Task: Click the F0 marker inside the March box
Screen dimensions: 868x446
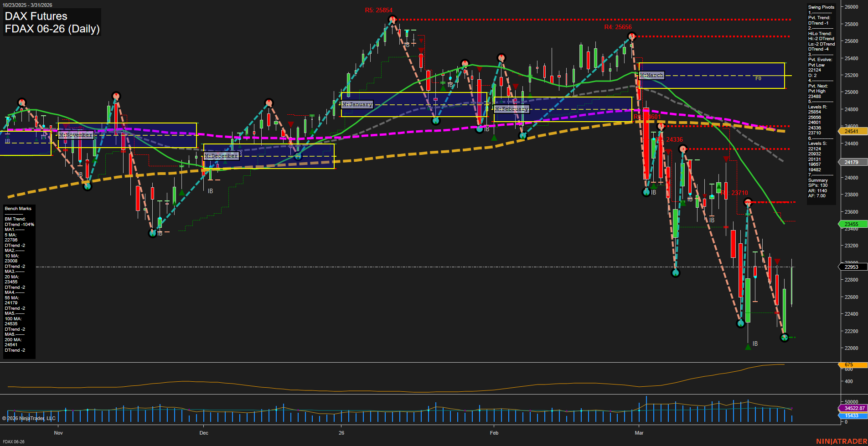Action: point(758,78)
